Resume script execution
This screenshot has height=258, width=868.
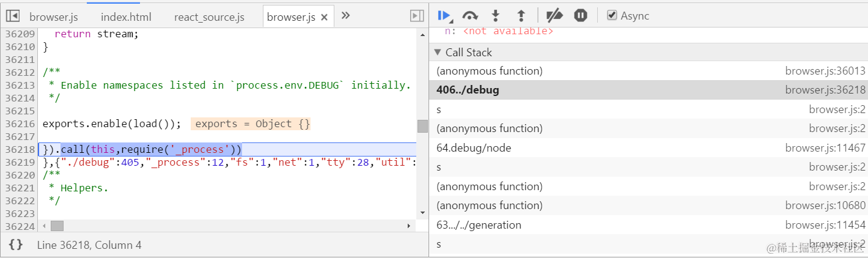444,16
